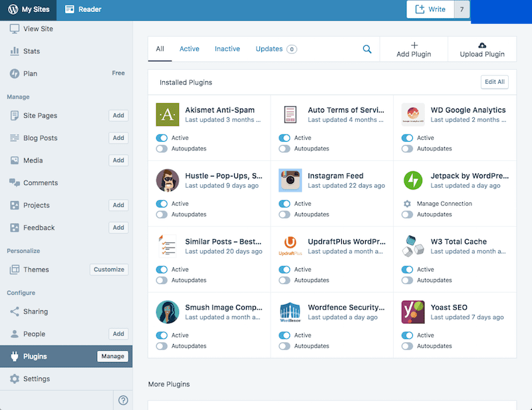532x410 pixels.
Task: Click the Auto Terms of Service plugin thumbnail
Action: (x=290, y=115)
